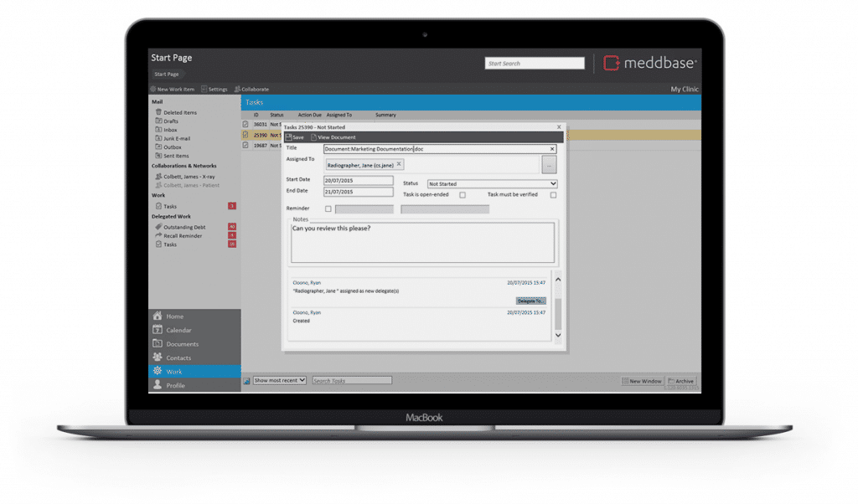Open the Status dropdown showing Not Started
Screen dimensions: 858x504
[492, 183]
